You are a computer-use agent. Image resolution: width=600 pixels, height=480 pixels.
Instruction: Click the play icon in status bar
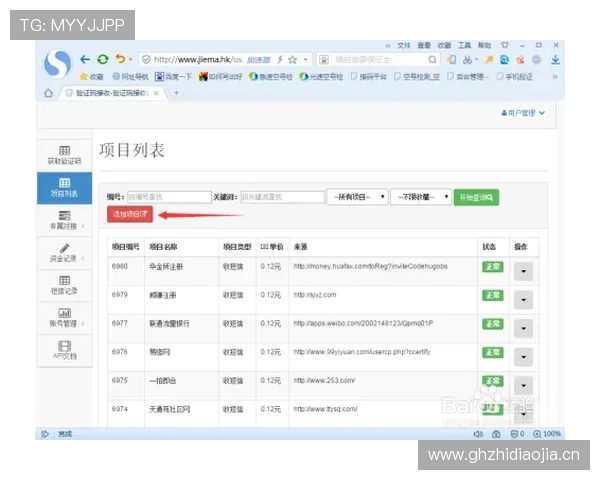coord(45,434)
